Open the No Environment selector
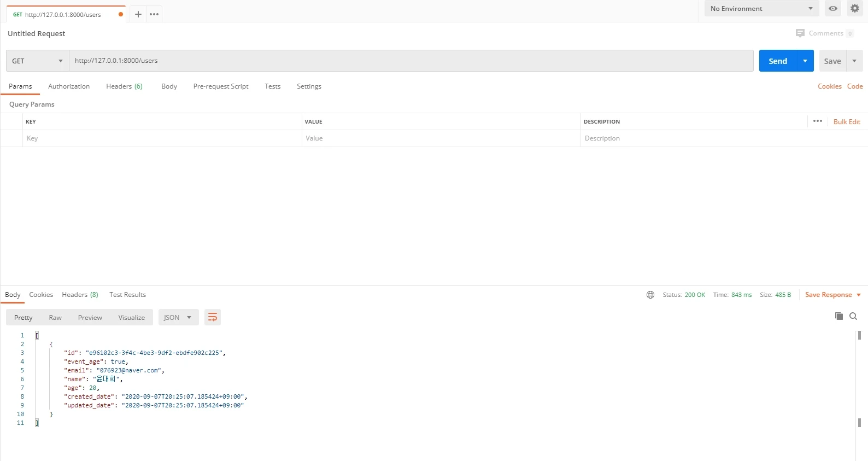This screenshot has height=461, width=868. coord(761,9)
